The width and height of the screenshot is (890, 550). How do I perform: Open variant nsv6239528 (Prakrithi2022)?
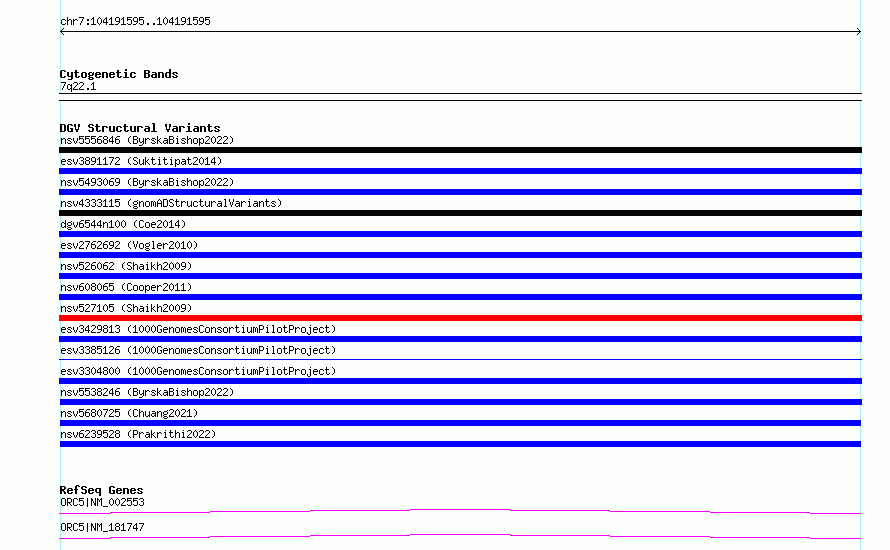click(x=138, y=434)
